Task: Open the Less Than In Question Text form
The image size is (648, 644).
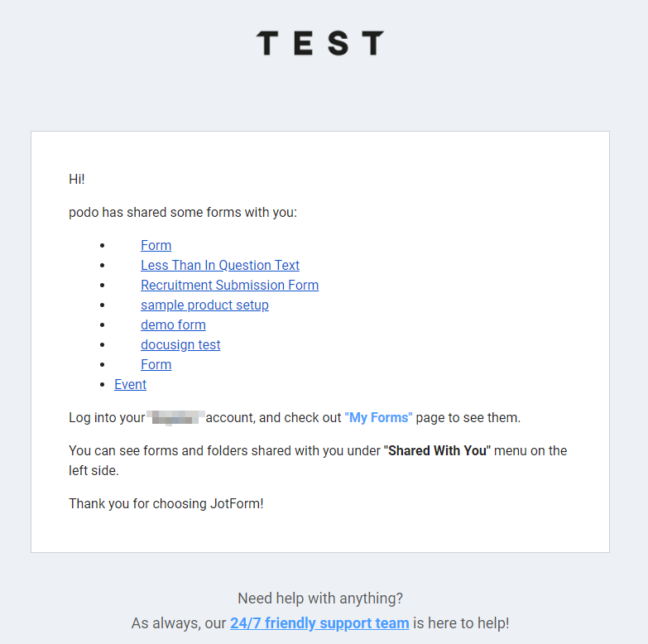Action: [x=220, y=265]
